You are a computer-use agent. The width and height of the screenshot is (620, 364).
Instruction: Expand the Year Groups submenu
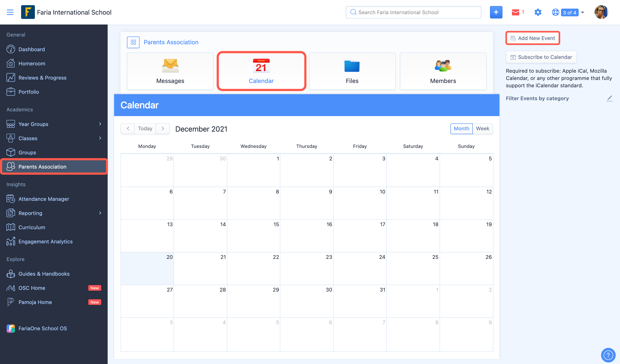pos(100,124)
